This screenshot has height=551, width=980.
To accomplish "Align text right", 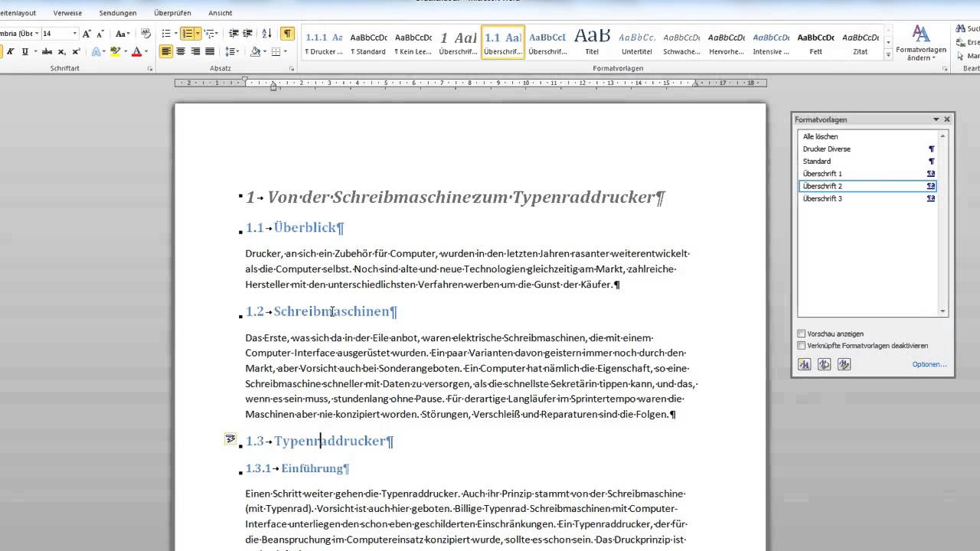I will point(195,51).
